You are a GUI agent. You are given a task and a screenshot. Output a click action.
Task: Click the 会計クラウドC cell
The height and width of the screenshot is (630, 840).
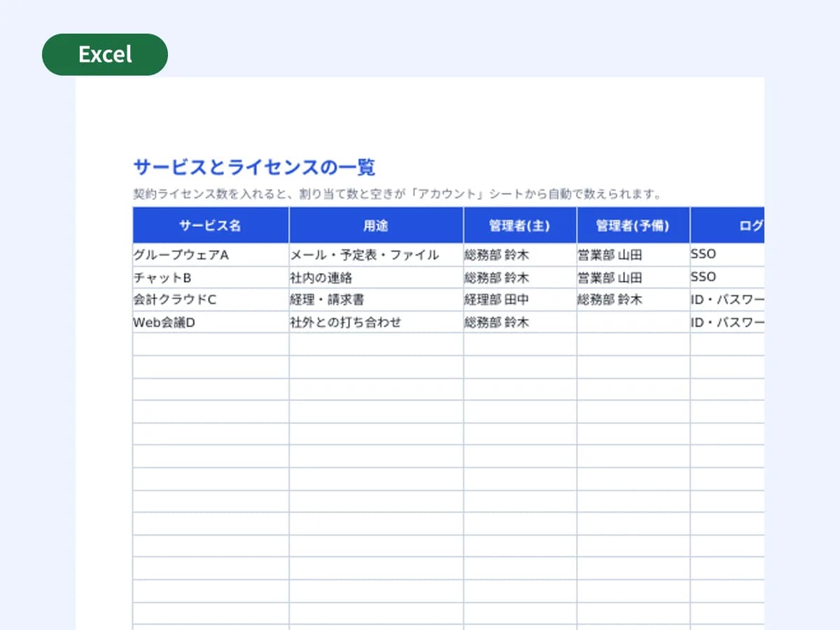click(x=211, y=300)
